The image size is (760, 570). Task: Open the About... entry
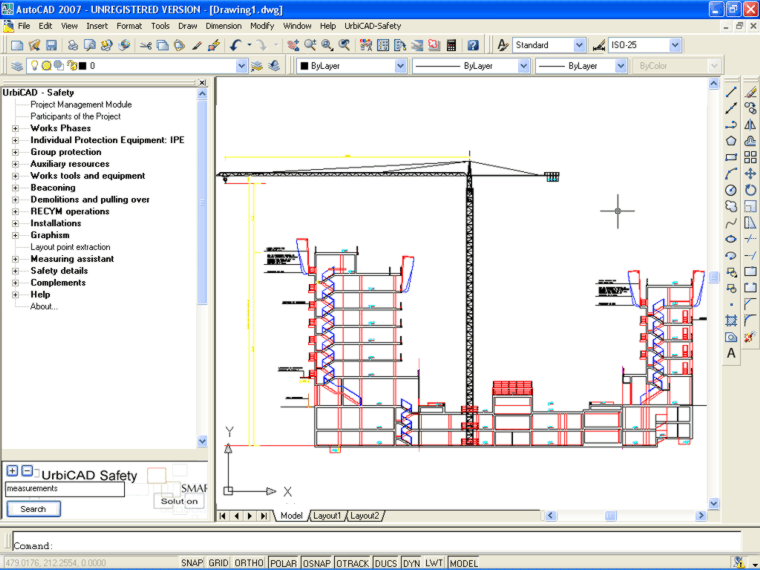tap(44, 306)
